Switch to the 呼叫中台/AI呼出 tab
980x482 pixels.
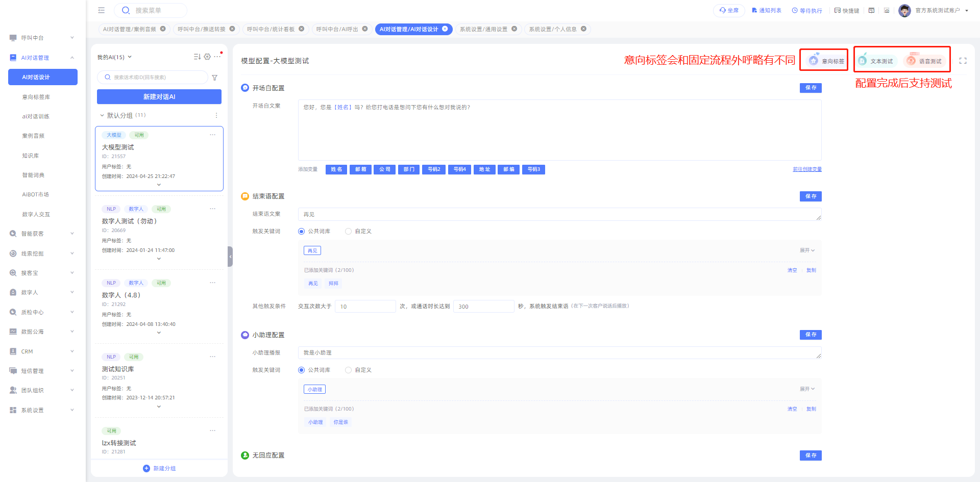point(337,29)
